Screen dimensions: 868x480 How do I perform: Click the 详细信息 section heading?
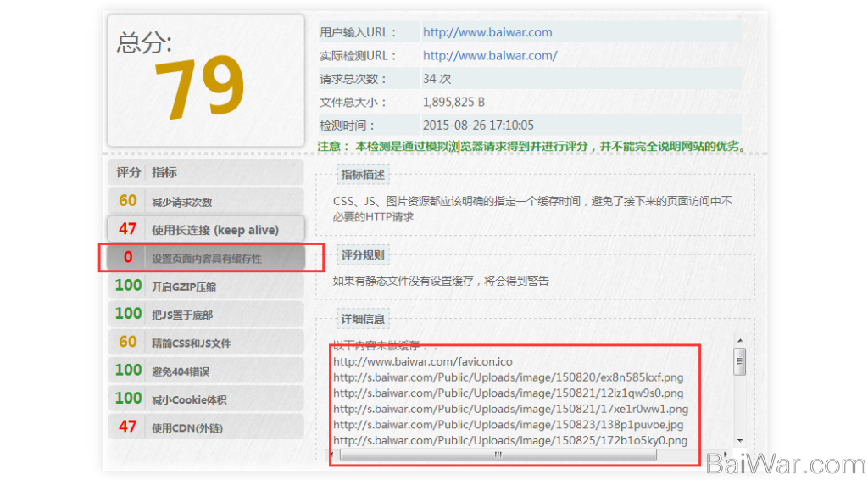(x=363, y=319)
